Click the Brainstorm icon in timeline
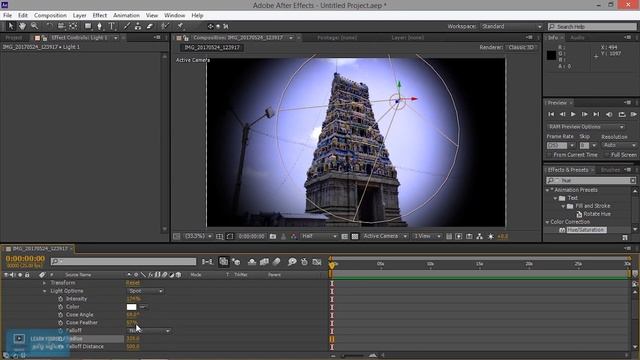The height and width of the screenshot is (360, 640). click(292, 262)
